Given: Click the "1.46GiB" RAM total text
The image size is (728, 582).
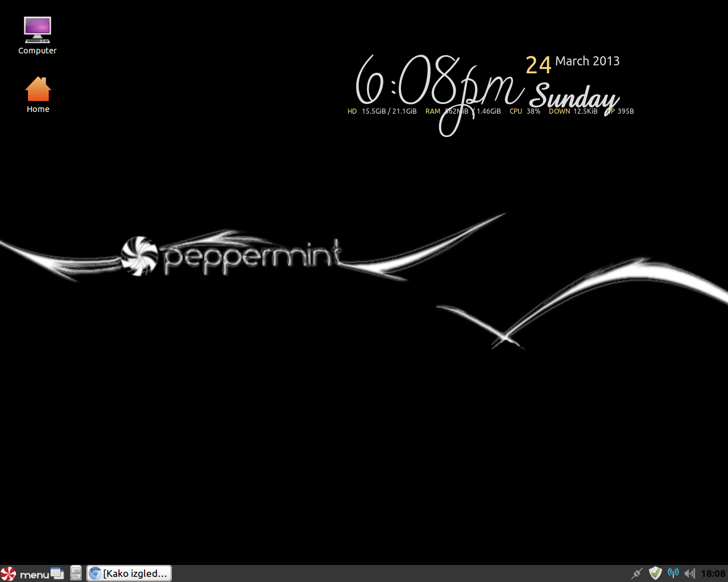Looking at the screenshot, I should (x=489, y=111).
